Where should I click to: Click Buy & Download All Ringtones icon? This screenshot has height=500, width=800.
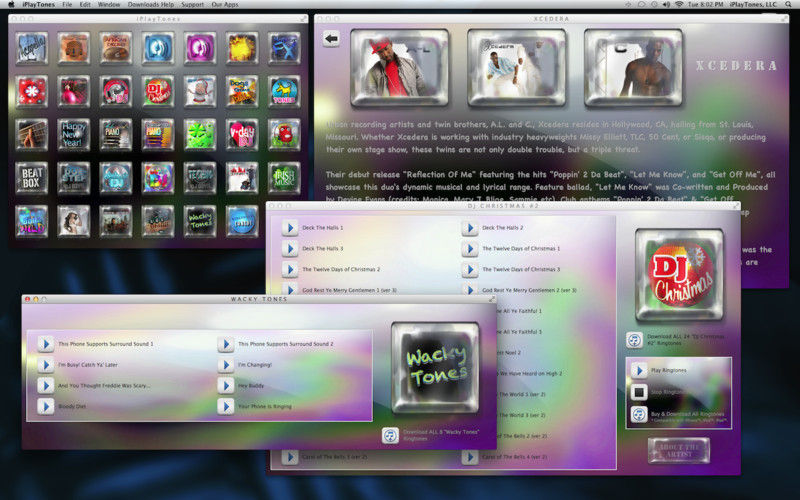click(x=639, y=414)
